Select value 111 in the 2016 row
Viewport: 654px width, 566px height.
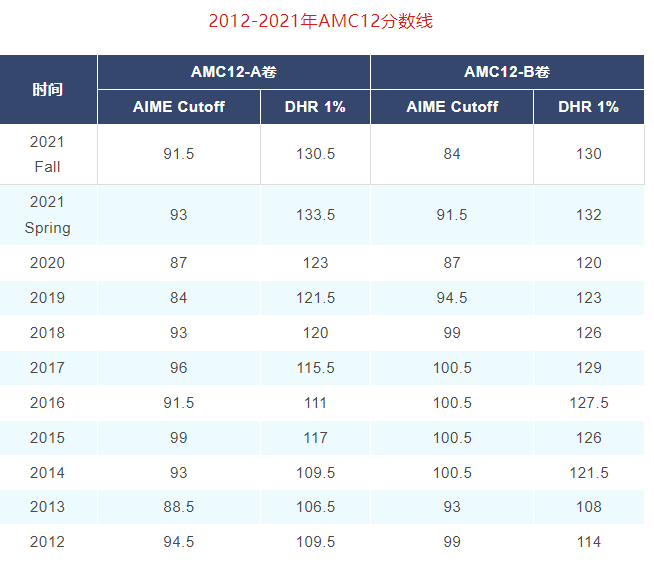pyautogui.click(x=315, y=403)
